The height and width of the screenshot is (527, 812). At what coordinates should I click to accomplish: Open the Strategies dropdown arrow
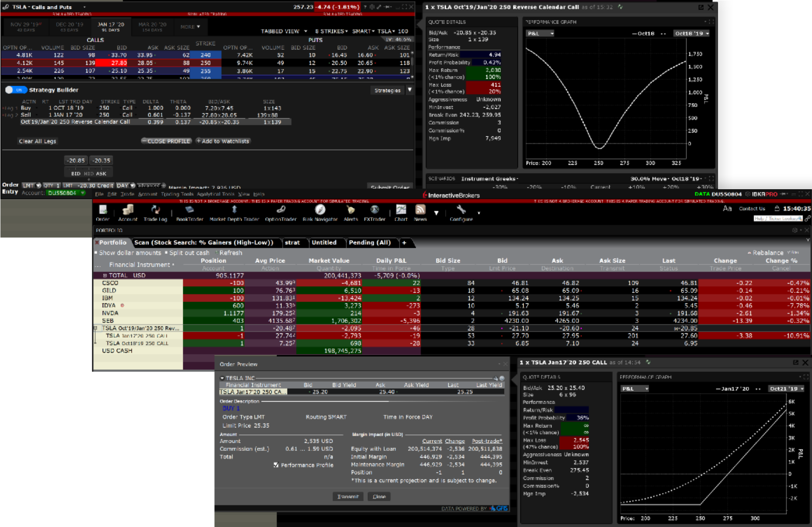point(410,90)
